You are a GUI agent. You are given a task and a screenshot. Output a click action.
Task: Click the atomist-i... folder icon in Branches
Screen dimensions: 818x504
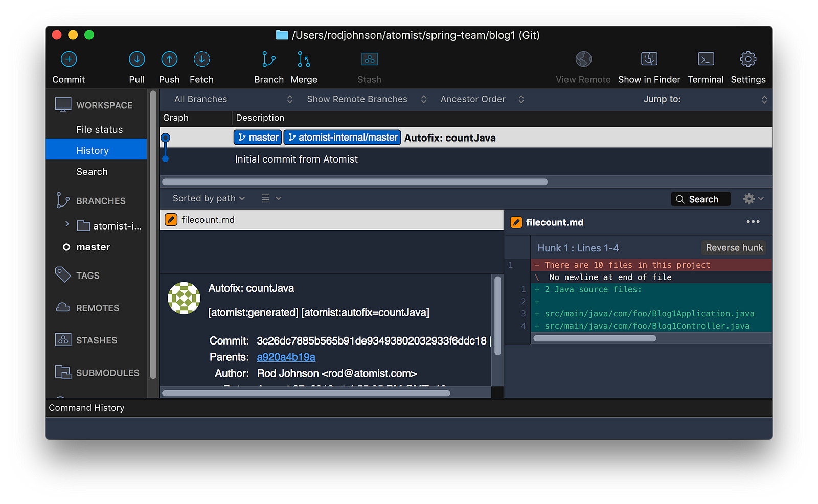[83, 225]
